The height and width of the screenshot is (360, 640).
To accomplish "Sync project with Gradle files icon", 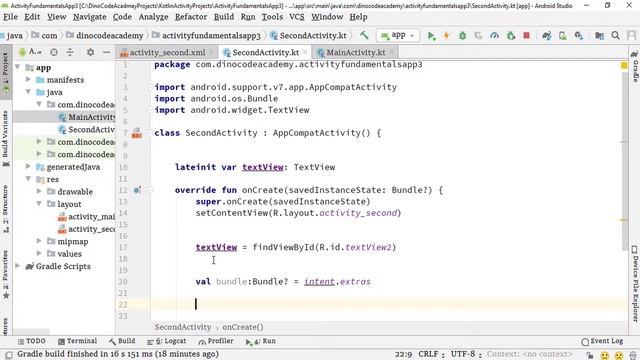I will 547,36.
